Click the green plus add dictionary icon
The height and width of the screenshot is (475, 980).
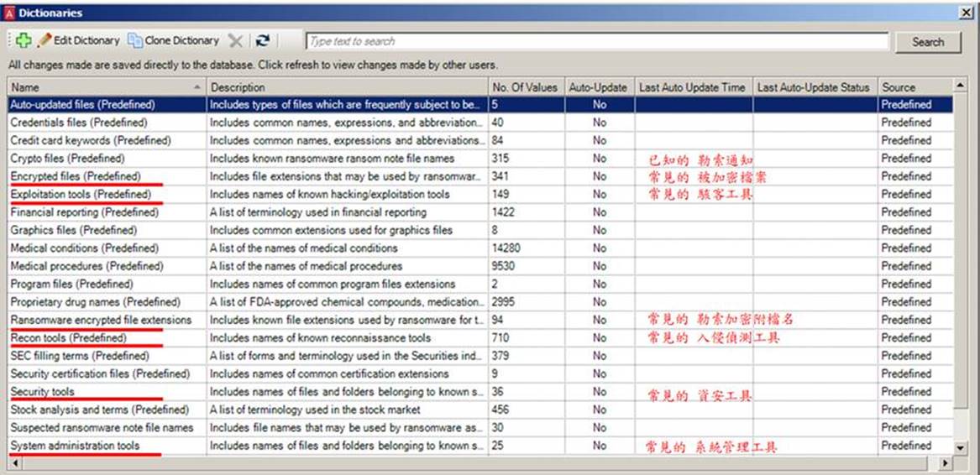[x=23, y=40]
